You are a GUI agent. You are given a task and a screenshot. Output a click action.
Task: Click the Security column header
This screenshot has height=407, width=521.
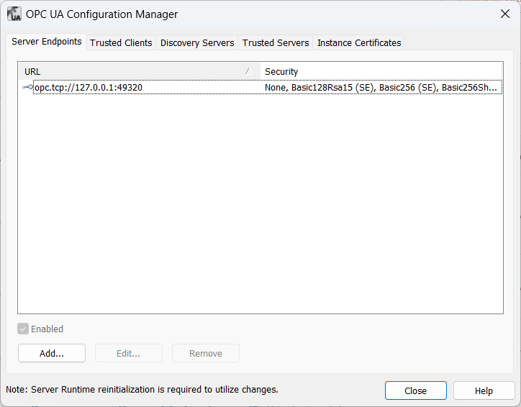click(381, 71)
